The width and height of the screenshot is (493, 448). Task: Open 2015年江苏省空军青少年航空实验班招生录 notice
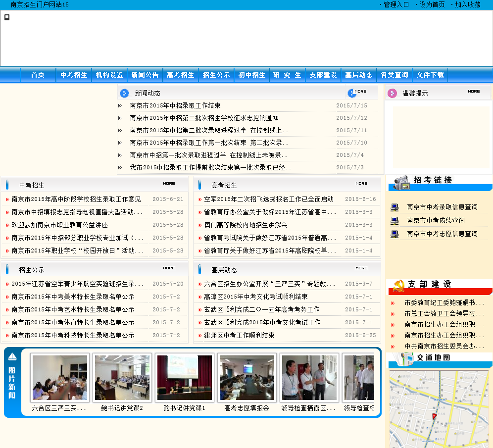pos(77,284)
